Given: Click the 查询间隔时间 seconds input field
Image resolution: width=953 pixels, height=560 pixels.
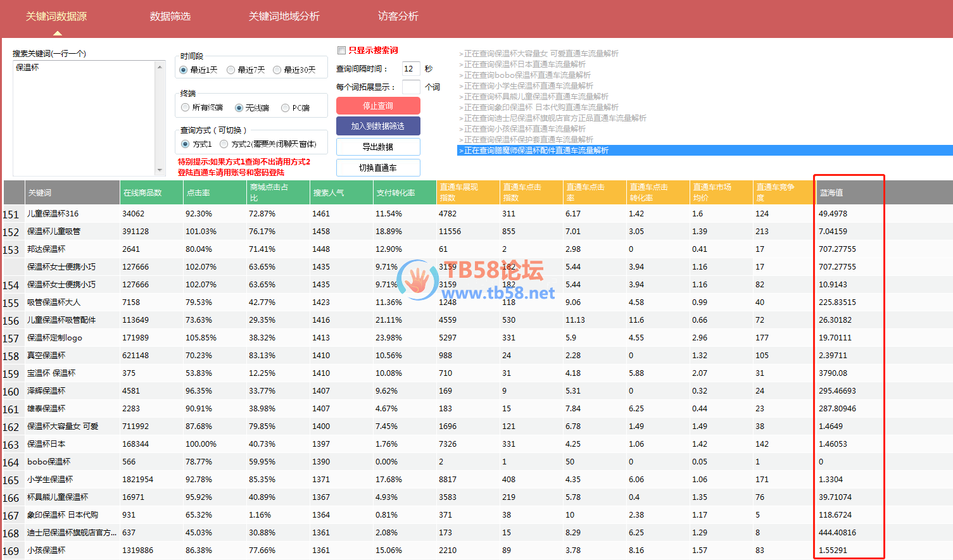Looking at the screenshot, I should [410, 69].
